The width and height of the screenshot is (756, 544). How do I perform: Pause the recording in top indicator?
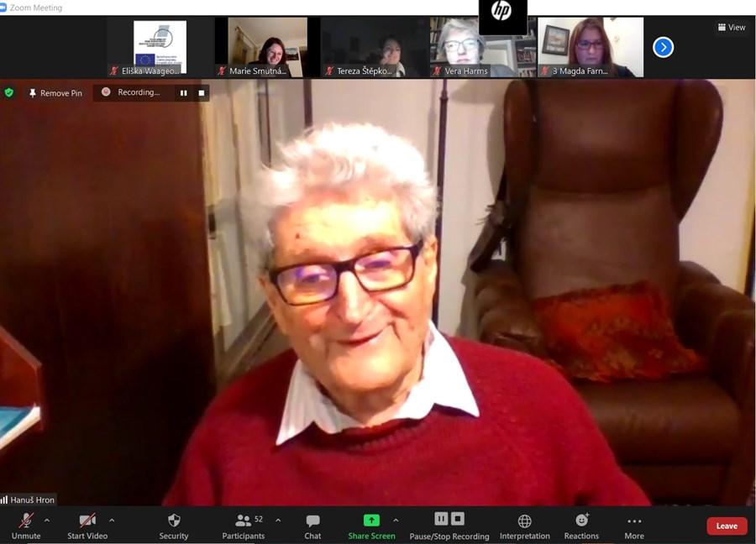click(x=183, y=92)
